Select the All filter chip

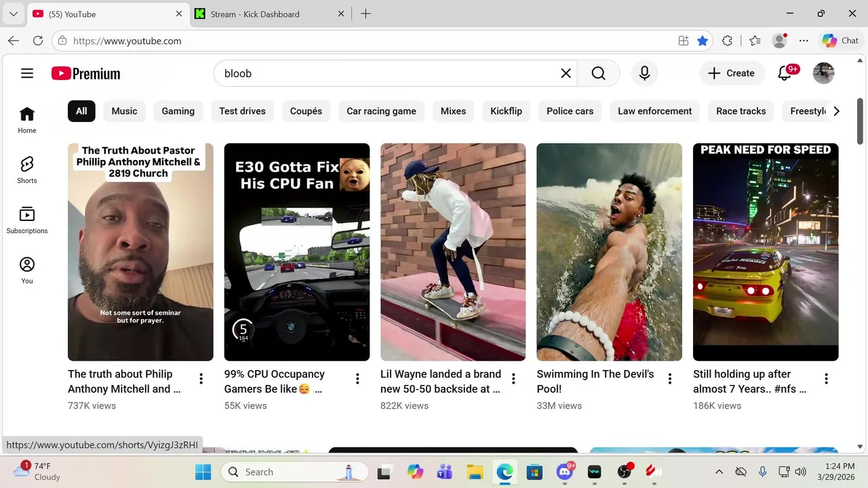(81, 111)
